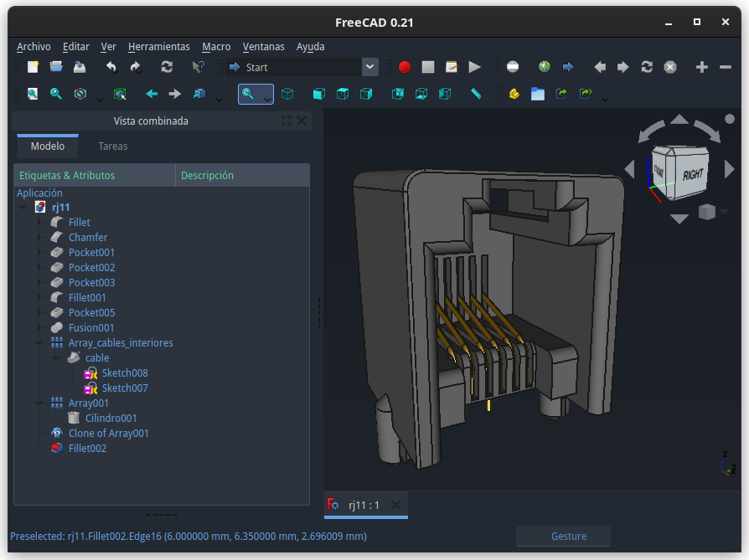Screen dimensions: 749x560
Task: Click the Descripción column header
Action: tap(243, 175)
